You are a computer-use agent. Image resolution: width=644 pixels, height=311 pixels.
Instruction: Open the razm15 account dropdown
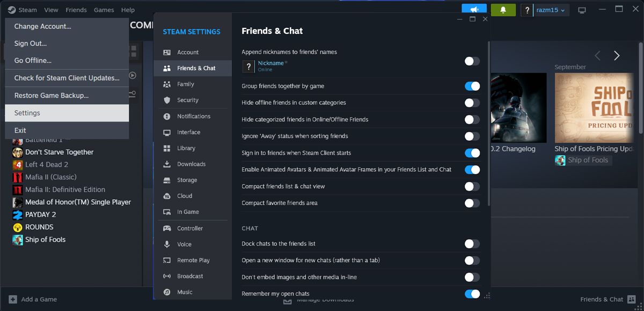(551, 10)
